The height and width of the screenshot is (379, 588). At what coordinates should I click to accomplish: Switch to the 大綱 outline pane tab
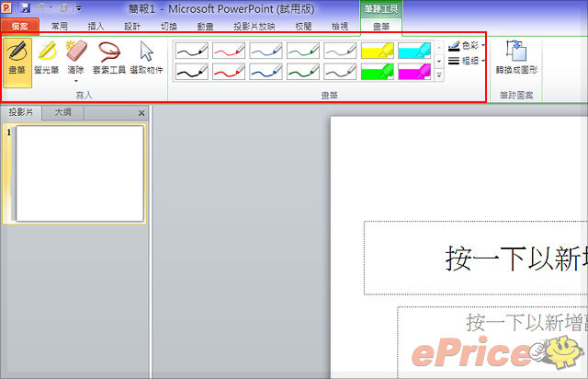[62, 112]
